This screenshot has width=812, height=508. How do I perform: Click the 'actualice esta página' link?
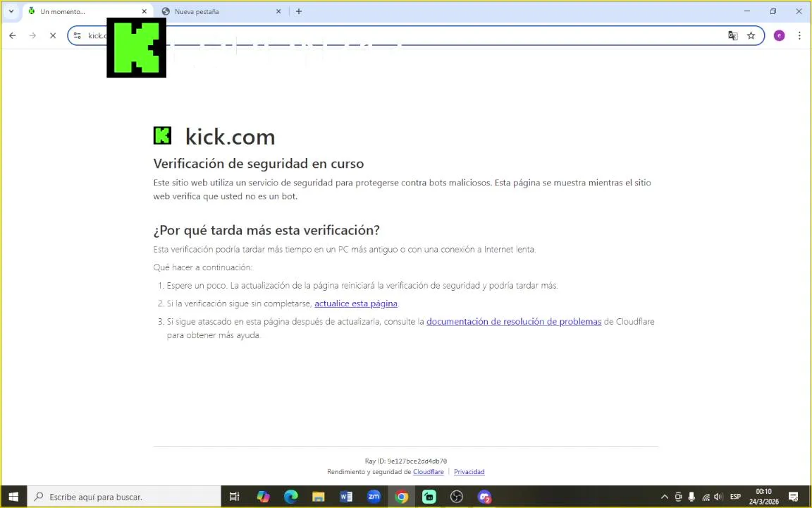(x=356, y=303)
